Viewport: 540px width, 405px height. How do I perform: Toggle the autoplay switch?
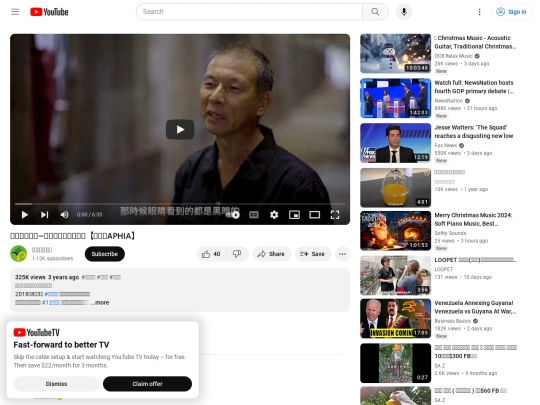233,215
